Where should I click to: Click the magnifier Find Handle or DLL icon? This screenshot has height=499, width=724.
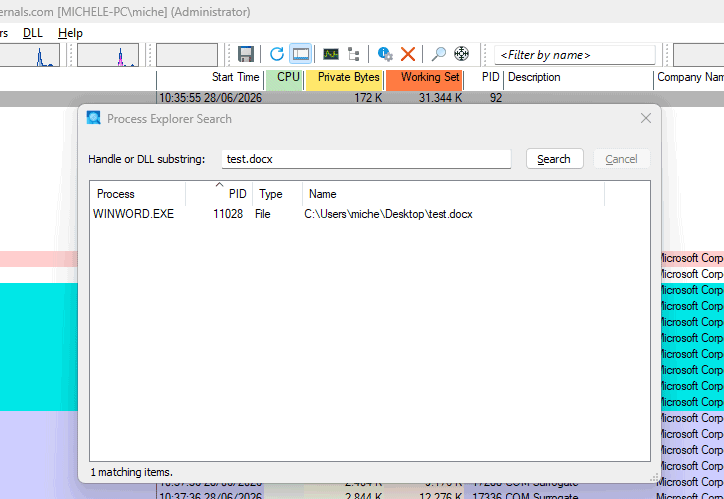[x=439, y=54]
